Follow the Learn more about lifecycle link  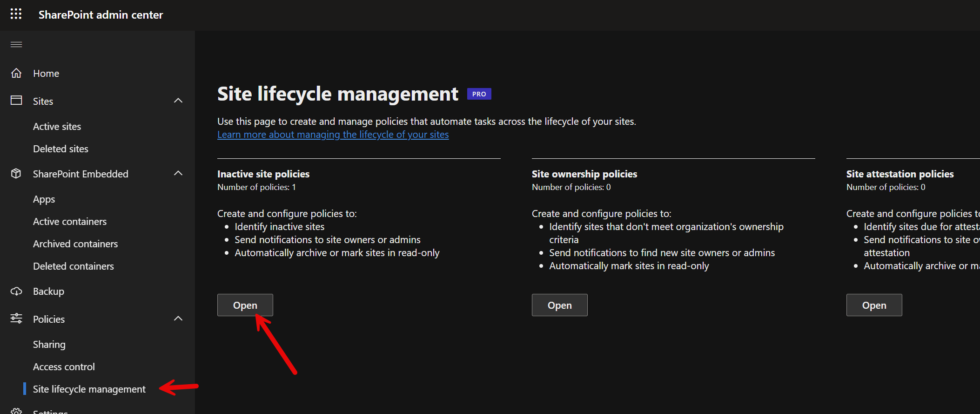tap(333, 135)
